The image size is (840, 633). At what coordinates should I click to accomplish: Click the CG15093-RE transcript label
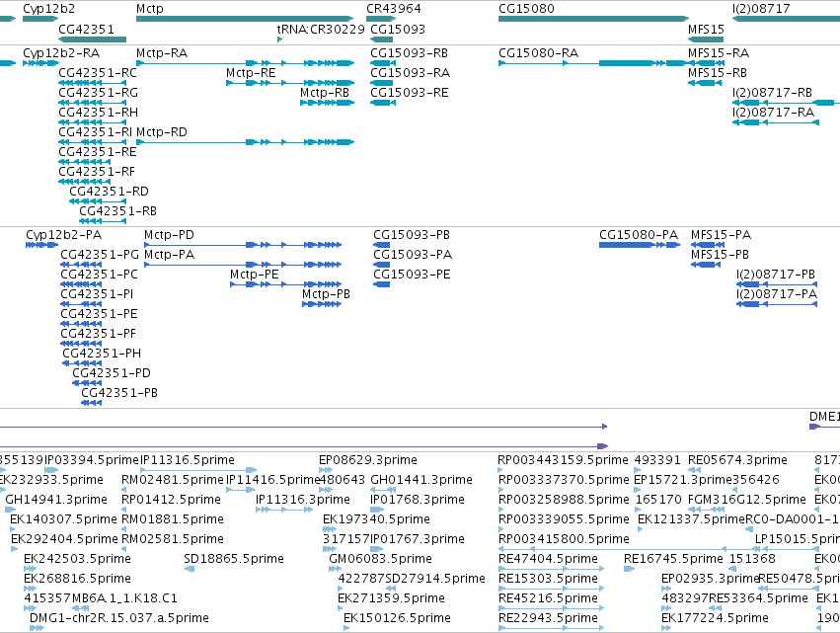(x=410, y=93)
